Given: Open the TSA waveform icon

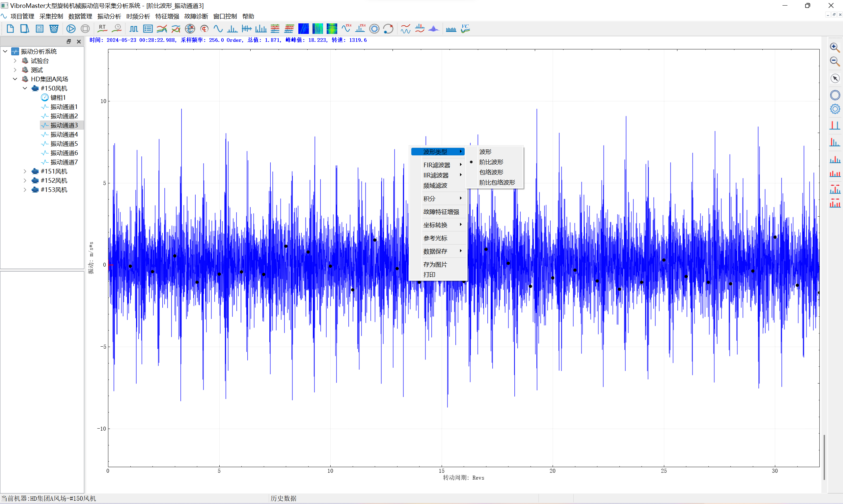Looking at the screenshot, I should (346, 29).
